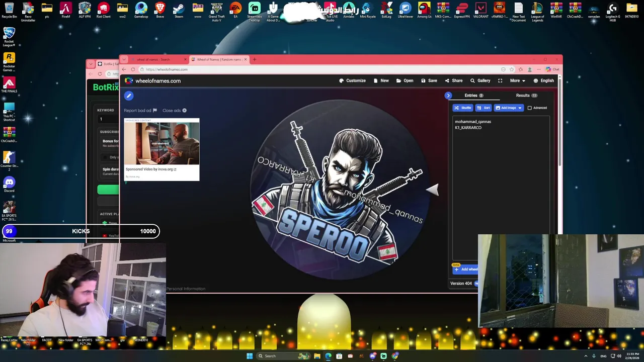This screenshot has height=362, width=644.
Task: Open Discord desktop shortcut
Action: [9, 185]
